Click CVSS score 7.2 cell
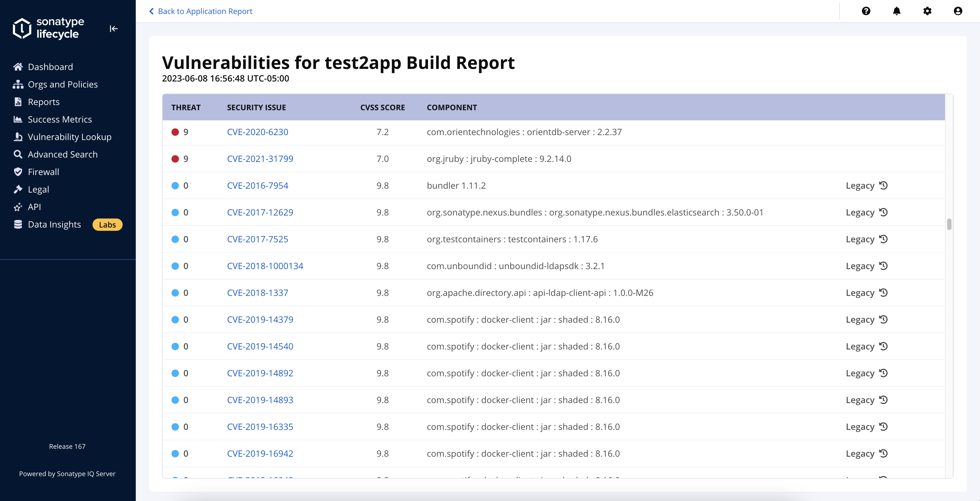This screenshot has height=501, width=980. 382,132
